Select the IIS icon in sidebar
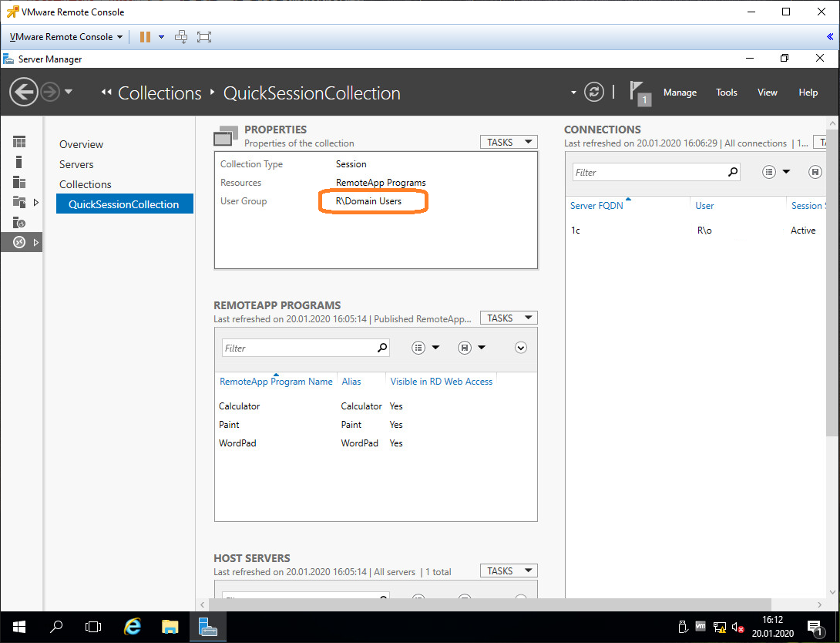The width and height of the screenshot is (840, 643). pyautogui.click(x=19, y=222)
